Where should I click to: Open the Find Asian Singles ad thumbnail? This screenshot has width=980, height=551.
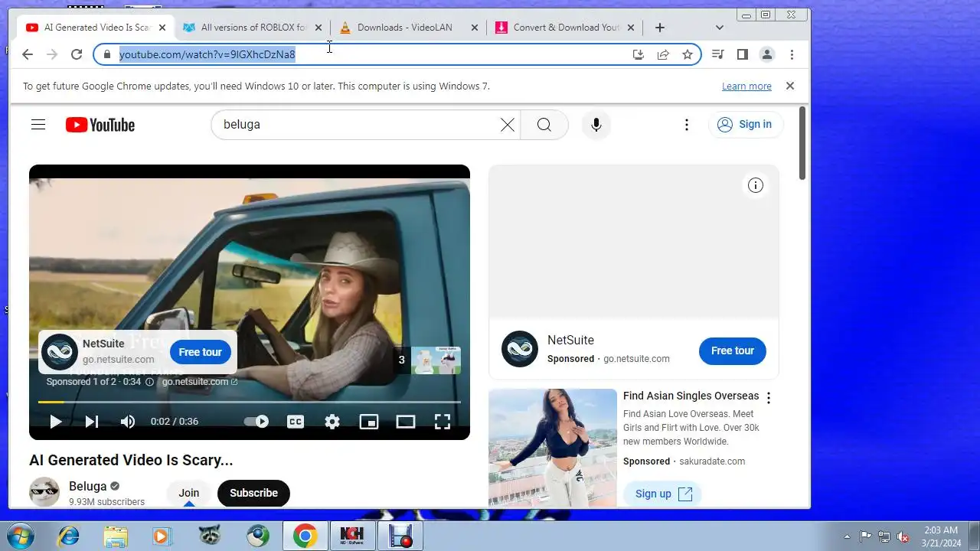(x=553, y=448)
